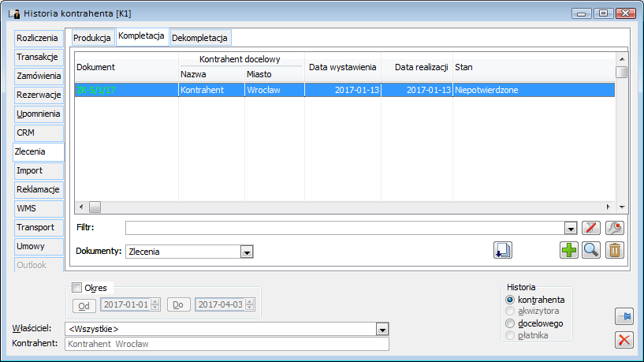Open selected order with magnifier icon

point(591,250)
